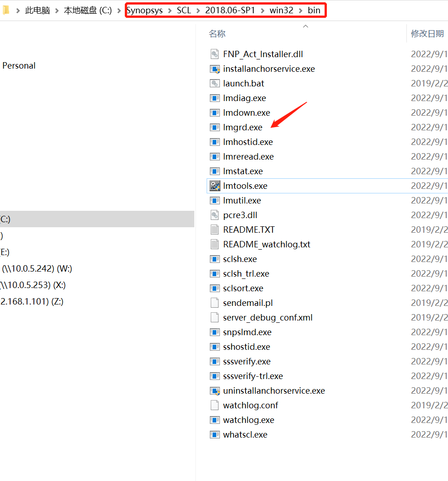
Task: Click the uninstallanchorservice.exe shield icon
Action: coord(215,391)
